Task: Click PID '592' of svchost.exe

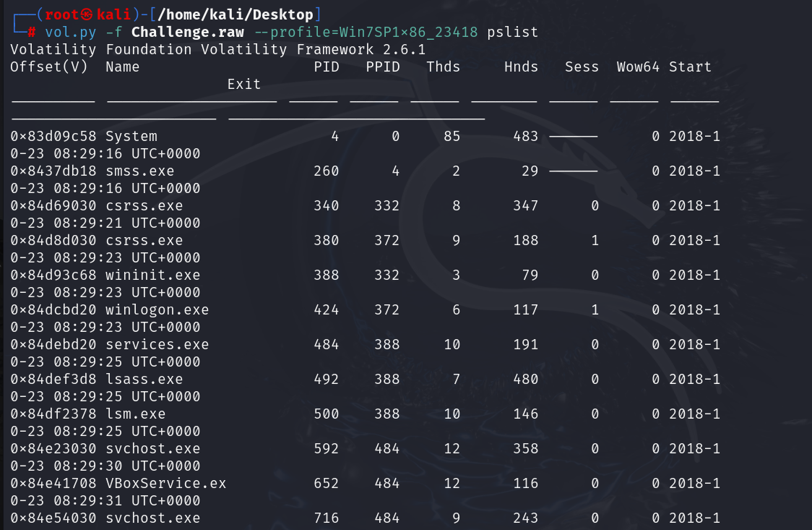Action: click(327, 449)
